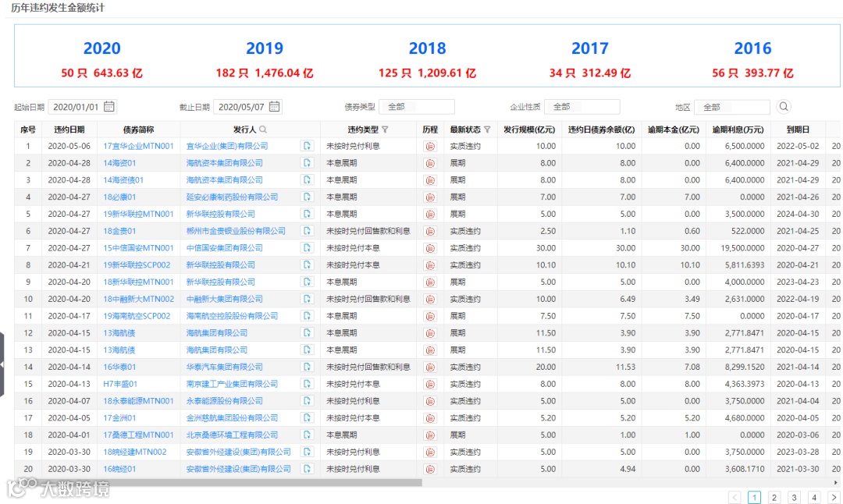Click the magnifier search button beside region filter
843x504 pixels.
(x=784, y=106)
